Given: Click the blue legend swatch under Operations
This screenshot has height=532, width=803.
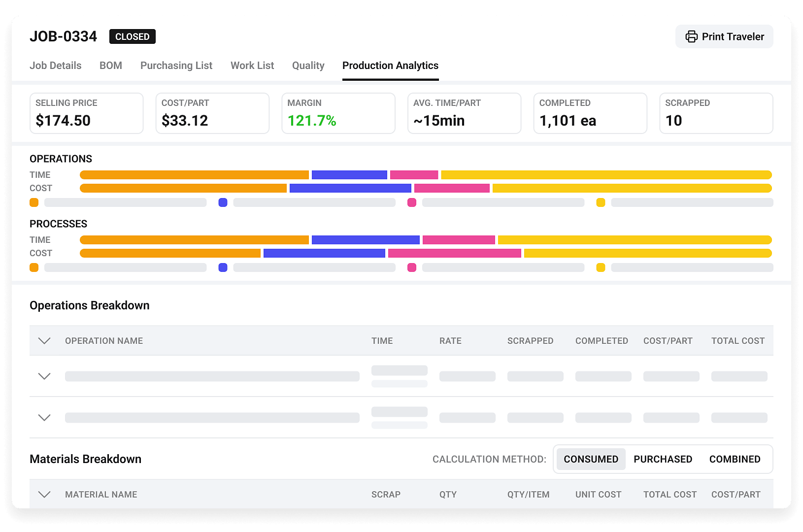Looking at the screenshot, I should tap(223, 202).
